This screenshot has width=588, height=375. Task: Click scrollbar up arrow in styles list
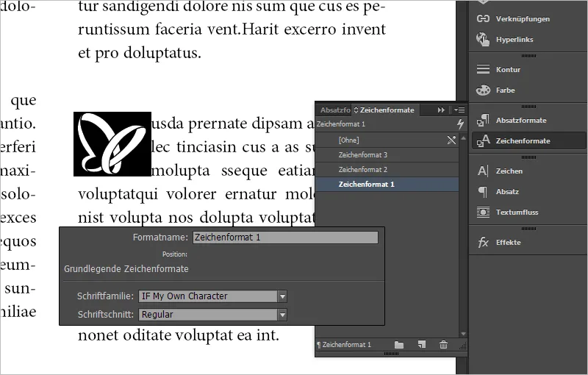pos(463,138)
